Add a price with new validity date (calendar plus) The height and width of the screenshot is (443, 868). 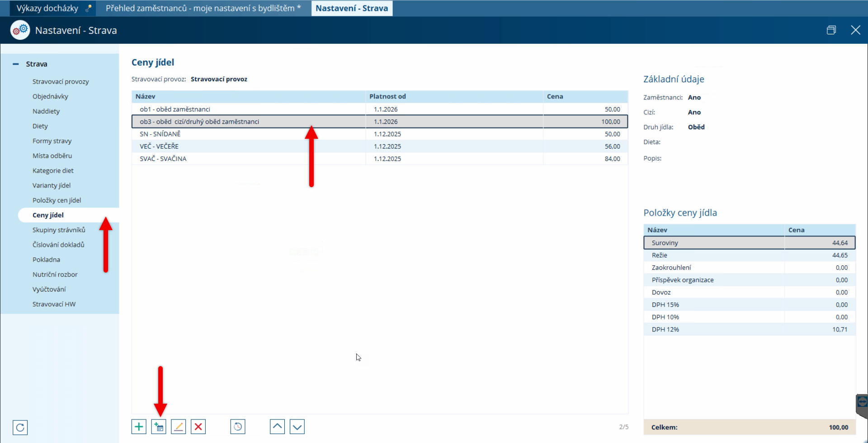[159, 426]
